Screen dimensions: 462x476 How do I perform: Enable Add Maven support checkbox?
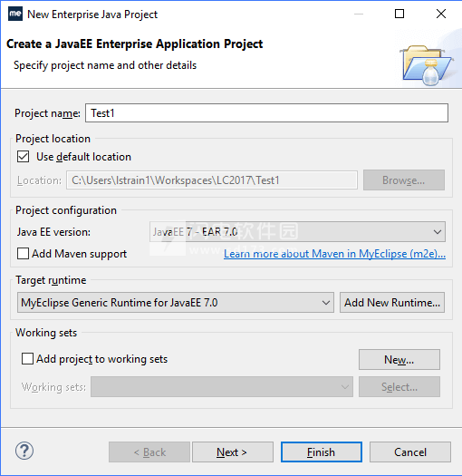point(23,254)
